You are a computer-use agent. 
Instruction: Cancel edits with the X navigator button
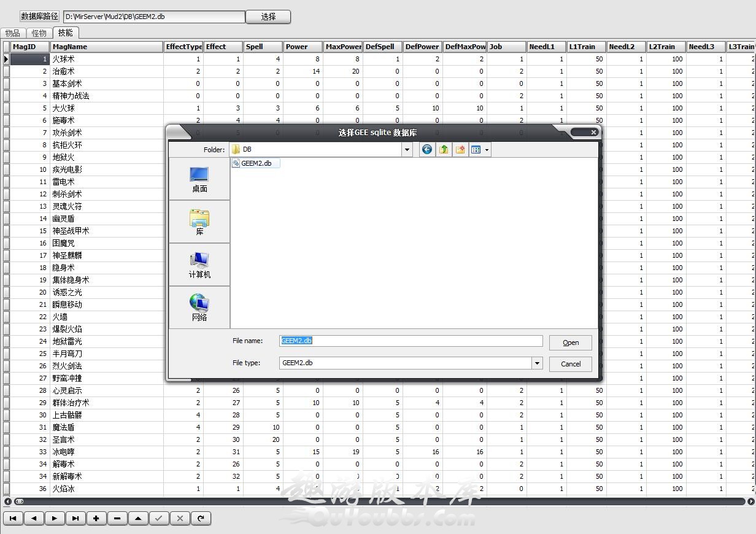[x=180, y=518]
